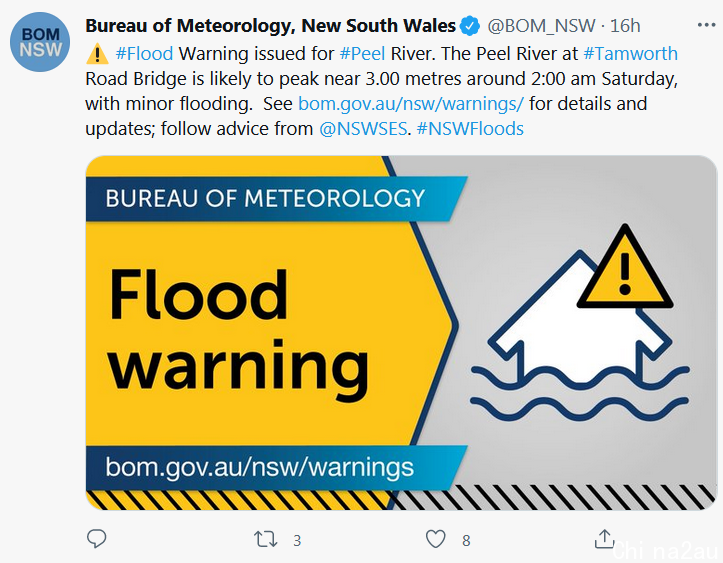Open the Bureau of Meteorology, New South Wales name
This screenshot has height=563, width=723.
(271, 26)
